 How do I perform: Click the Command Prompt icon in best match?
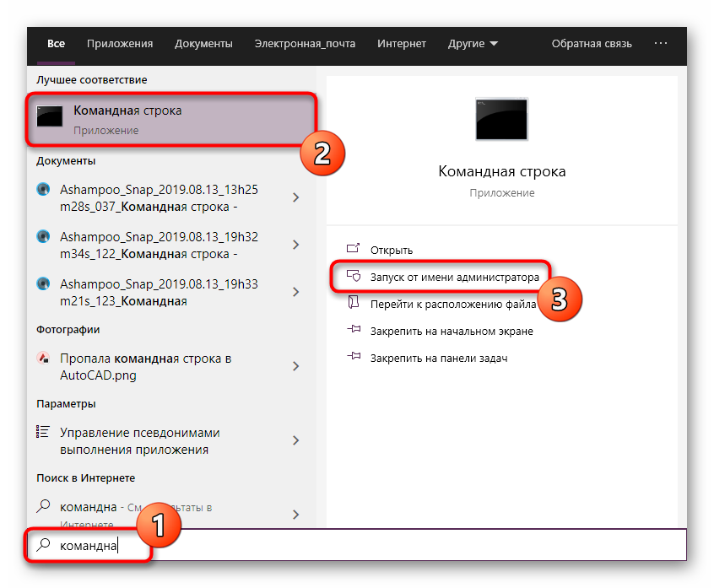50,118
